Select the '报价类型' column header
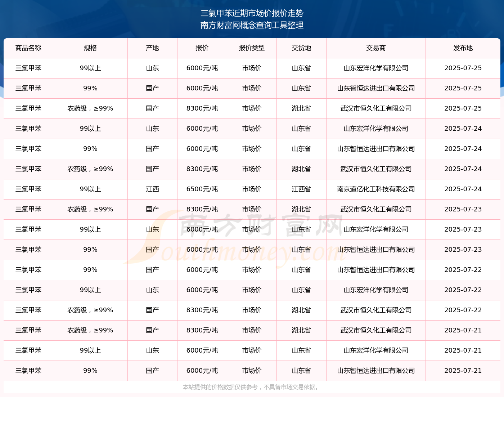Viewport: 504px width, 434px height. 252,48
